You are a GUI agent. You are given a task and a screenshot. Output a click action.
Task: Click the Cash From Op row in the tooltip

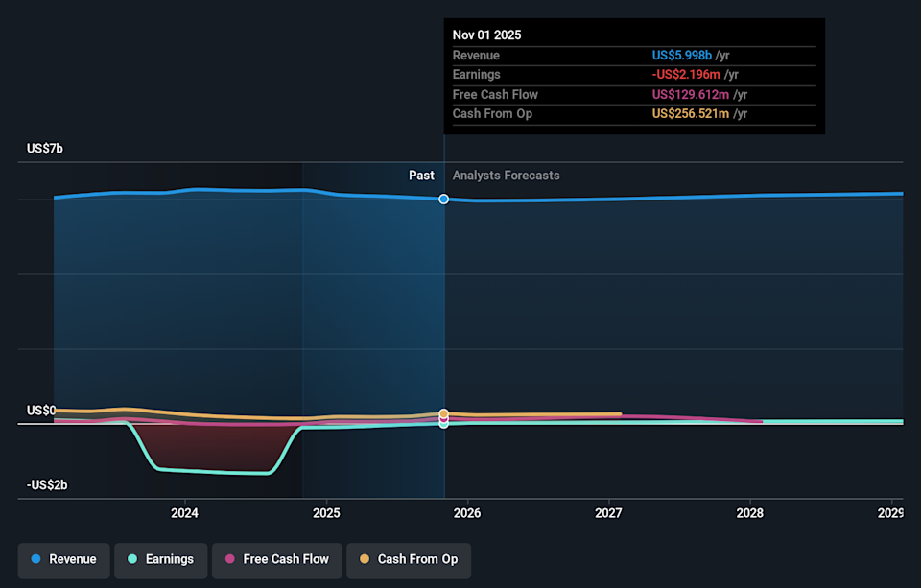[633, 113]
